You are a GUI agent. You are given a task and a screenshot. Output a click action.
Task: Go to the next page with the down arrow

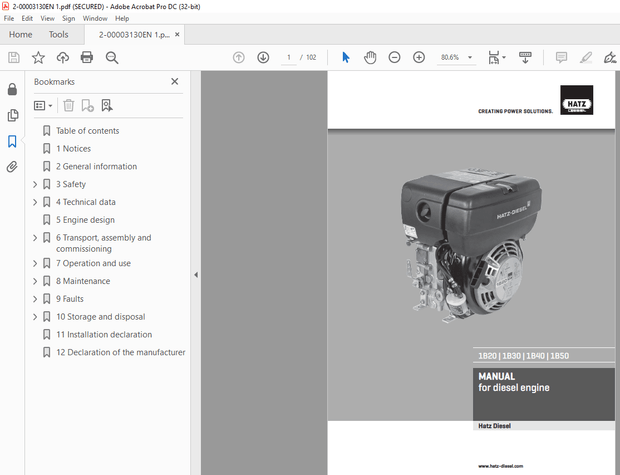pyautogui.click(x=263, y=58)
